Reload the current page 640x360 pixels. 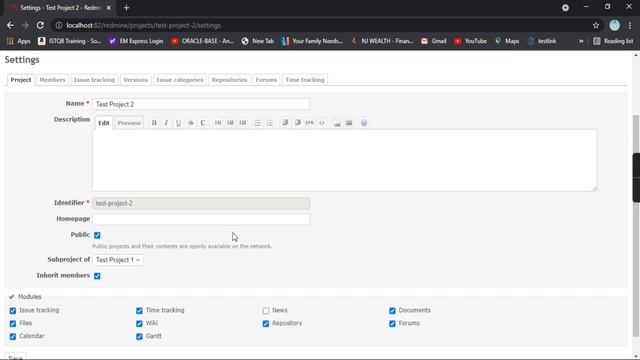pyautogui.click(x=40, y=25)
